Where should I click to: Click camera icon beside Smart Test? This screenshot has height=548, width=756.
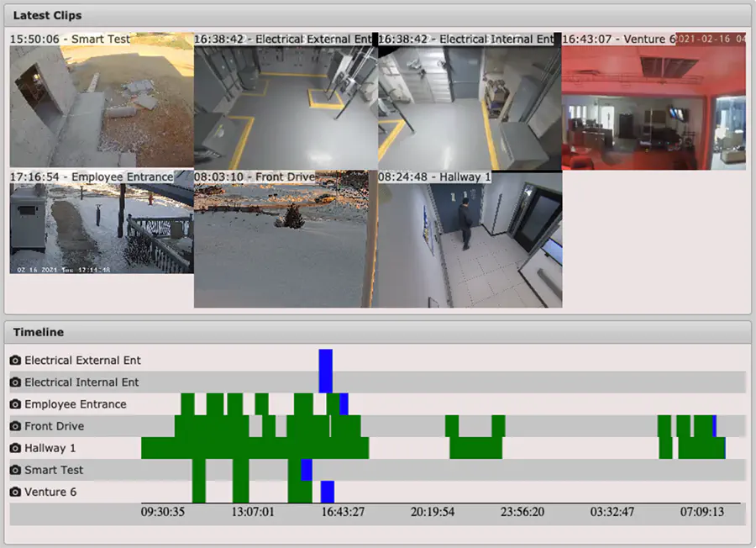point(15,471)
